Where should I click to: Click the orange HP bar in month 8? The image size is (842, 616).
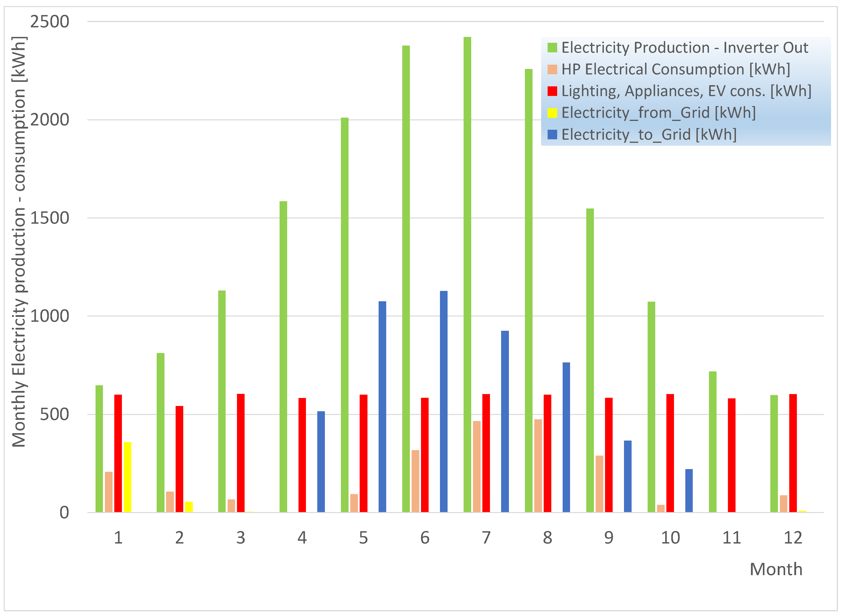coord(538,466)
